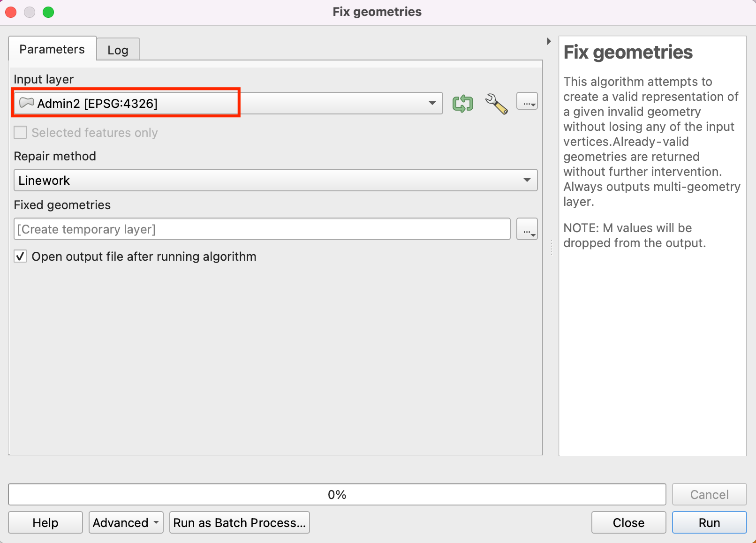The image size is (756, 543).
Task: Enable Selected features only checkbox
Action: (20, 133)
